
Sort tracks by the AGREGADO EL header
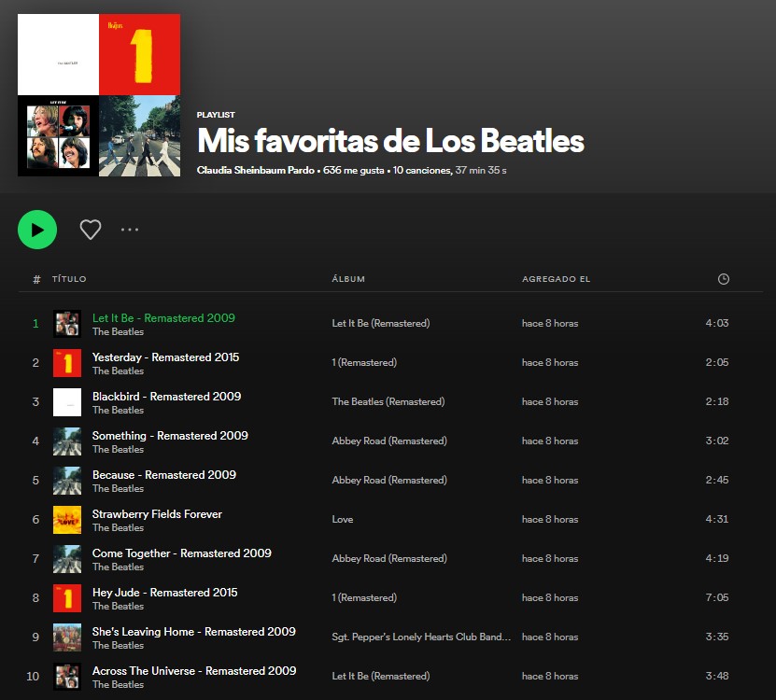pyautogui.click(x=556, y=279)
